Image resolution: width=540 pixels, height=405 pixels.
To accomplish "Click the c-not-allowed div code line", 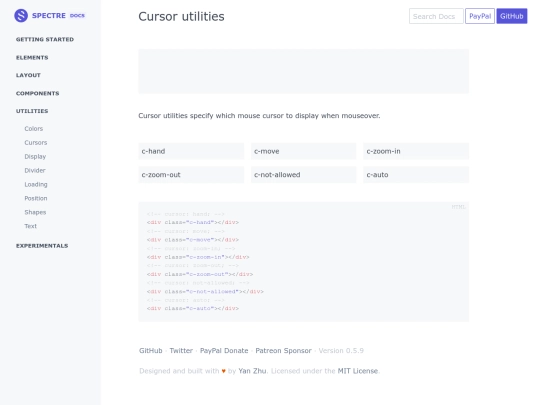I will (x=205, y=291).
